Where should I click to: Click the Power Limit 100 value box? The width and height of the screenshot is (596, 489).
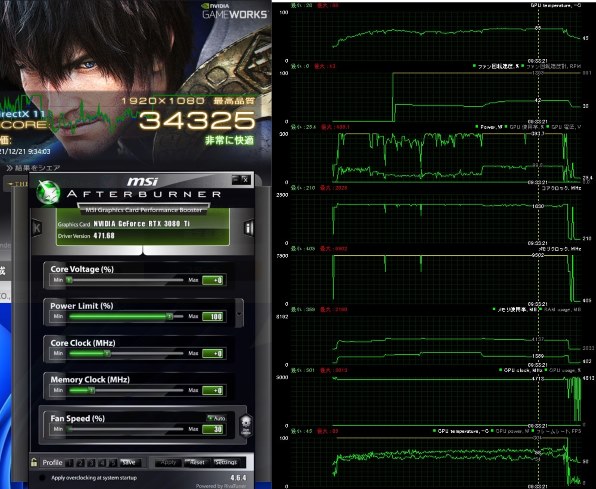click(x=212, y=317)
